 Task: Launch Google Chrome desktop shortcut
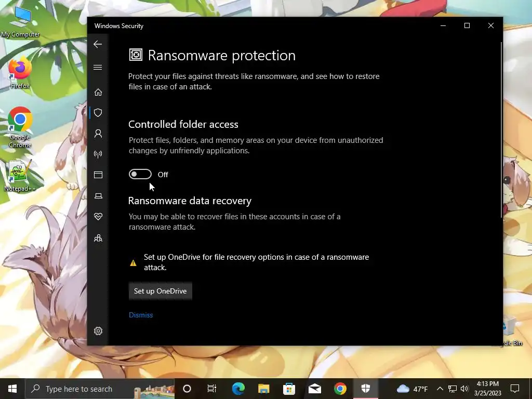point(20,128)
